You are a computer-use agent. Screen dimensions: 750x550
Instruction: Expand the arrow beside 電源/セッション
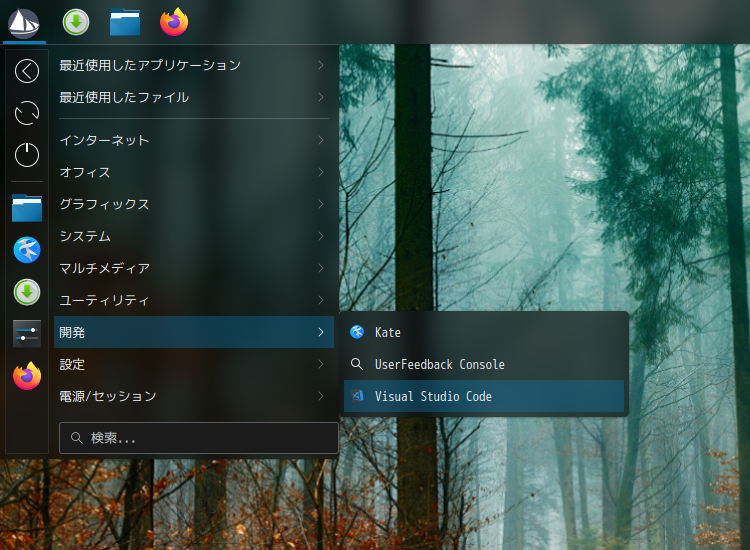click(x=321, y=396)
